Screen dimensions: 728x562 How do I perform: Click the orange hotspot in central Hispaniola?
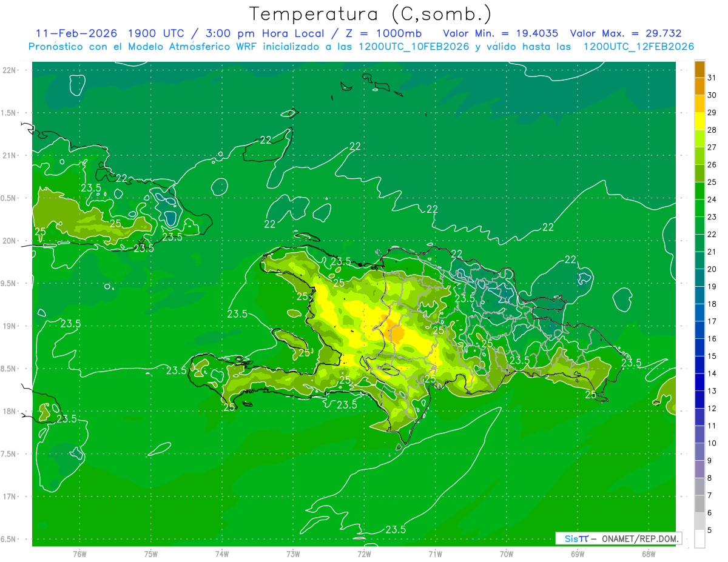pyautogui.click(x=395, y=333)
